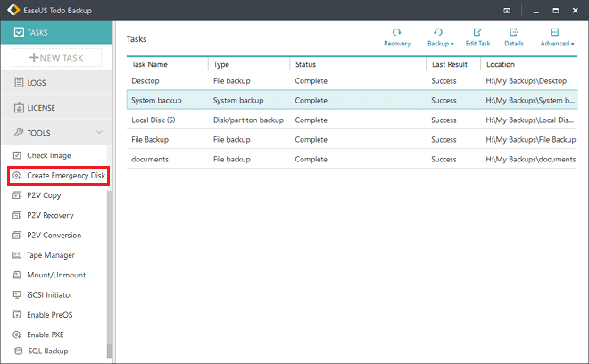Click the P2V Conversion icon
589x364 pixels.
click(17, 235)
